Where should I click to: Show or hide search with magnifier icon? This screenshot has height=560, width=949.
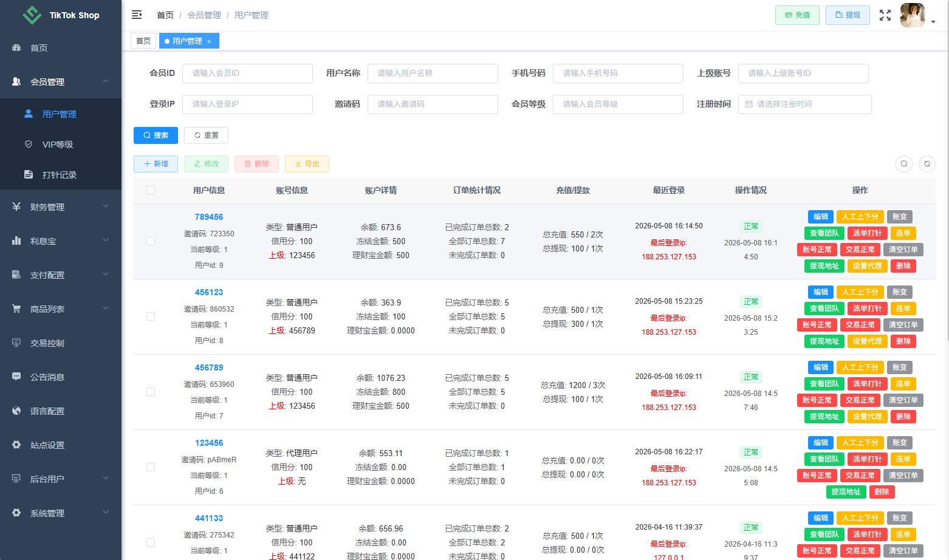pyautogui.click(x=904, y=163)
